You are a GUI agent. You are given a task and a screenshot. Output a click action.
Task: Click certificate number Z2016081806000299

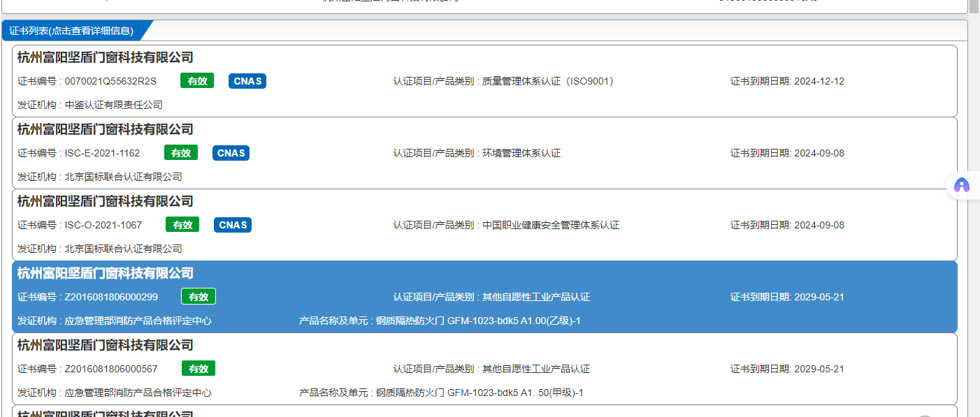point(111,297)
